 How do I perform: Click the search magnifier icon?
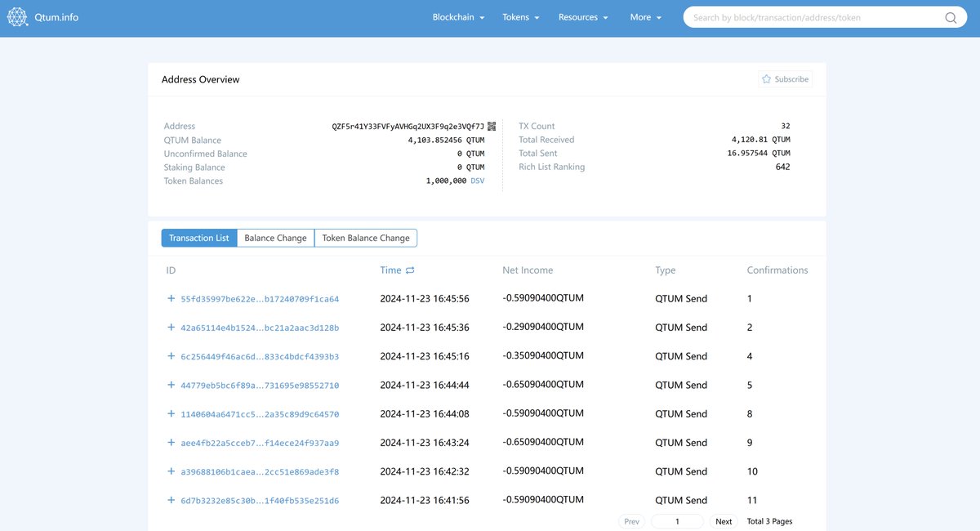[x=950, y=16]
